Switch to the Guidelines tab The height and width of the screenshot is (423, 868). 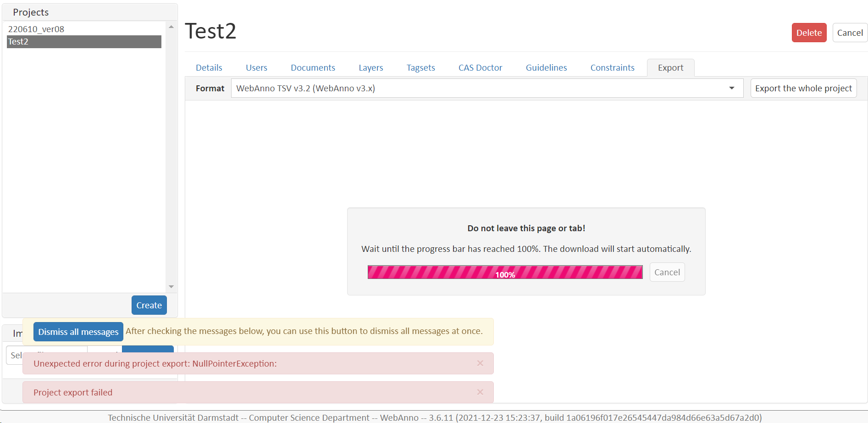click(546, 67)
